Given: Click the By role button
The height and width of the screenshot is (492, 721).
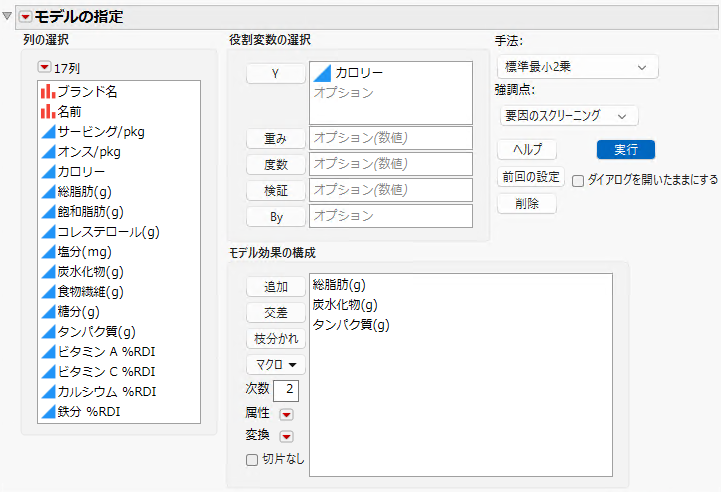Looking at the screenshot, I should point(275,217).
